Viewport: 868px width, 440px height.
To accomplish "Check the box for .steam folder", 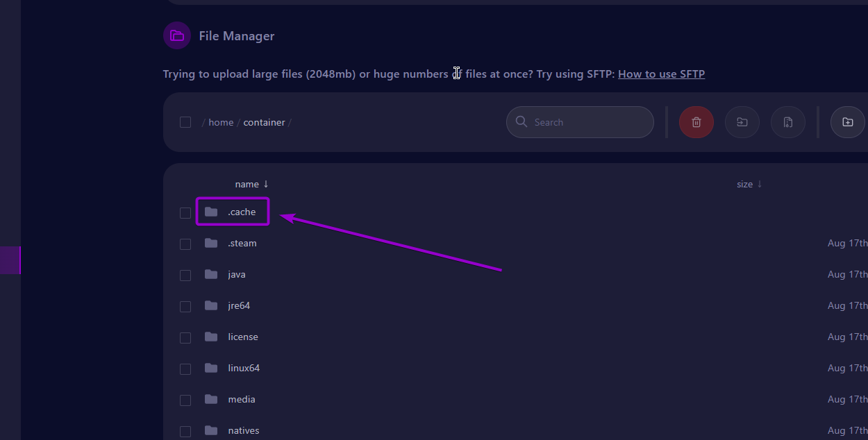I will pyautogui.click(x=185, y=244).
